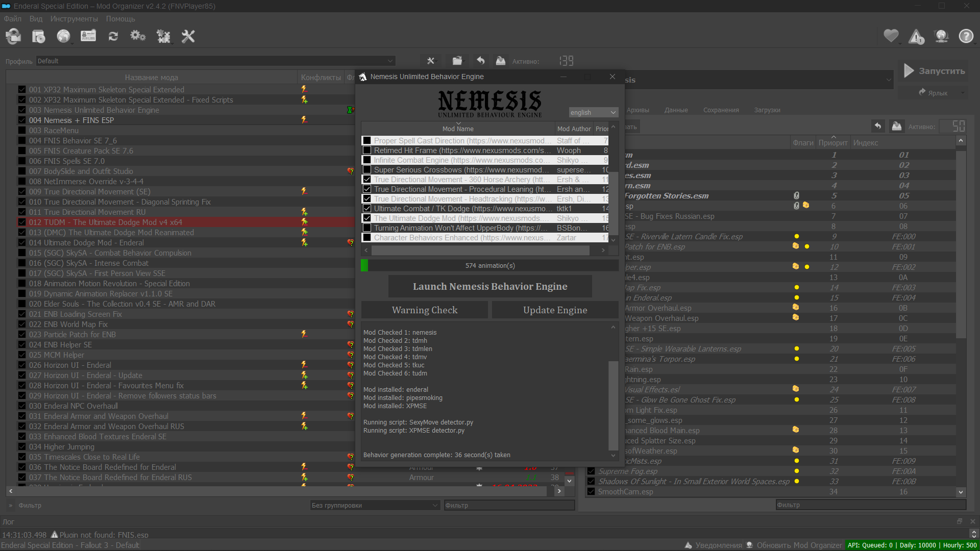Click the update globe icon top right
This screenshot has height=551, width=980.
[x=941, y=36]
